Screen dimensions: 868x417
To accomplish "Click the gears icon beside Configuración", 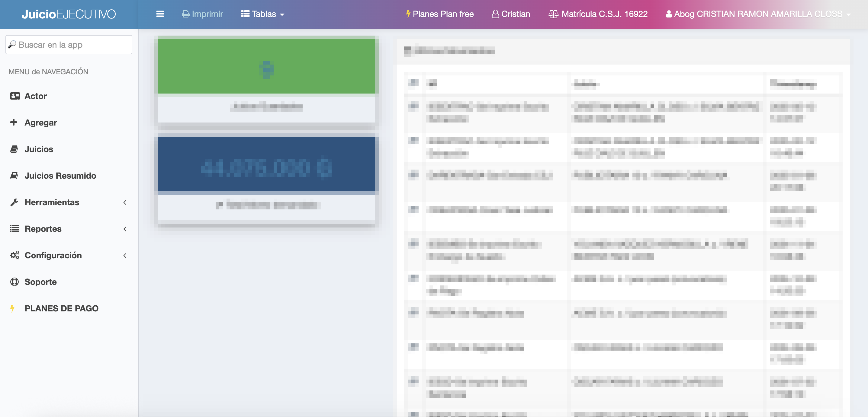I will coord(14,255).
